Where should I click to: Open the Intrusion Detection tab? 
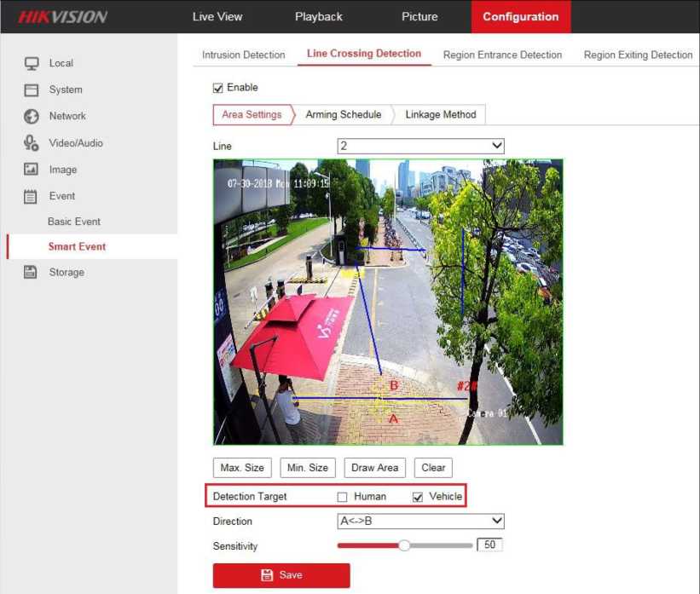(243, 55)
